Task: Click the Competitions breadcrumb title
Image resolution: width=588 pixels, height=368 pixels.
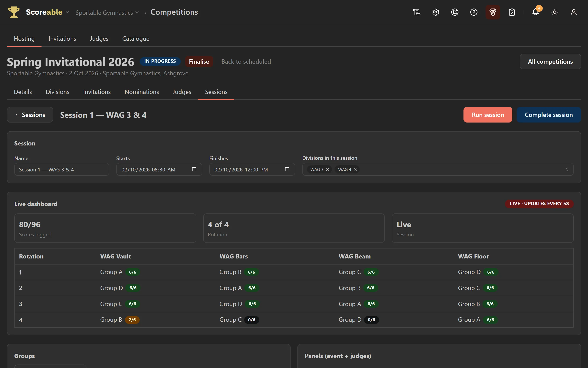Action: tap(174, 12)
